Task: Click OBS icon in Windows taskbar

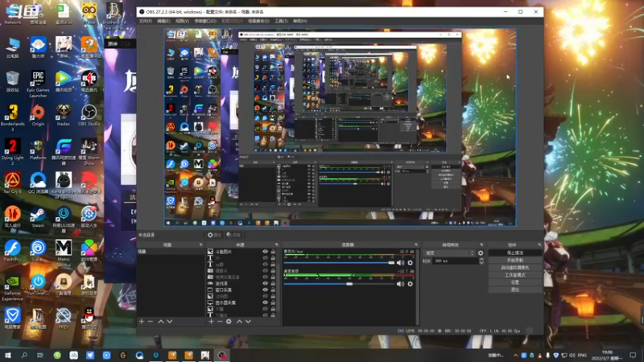Action: point(222,355)
